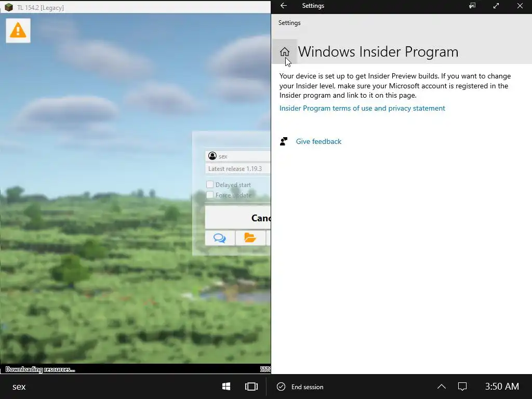Show hidden tray icons chevron

442,387
